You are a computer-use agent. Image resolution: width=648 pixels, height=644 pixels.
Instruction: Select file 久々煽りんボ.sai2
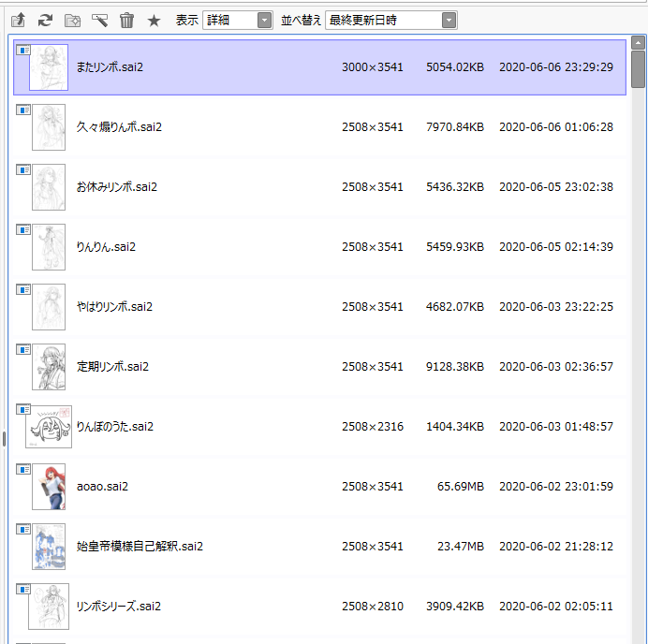(119, 127)
